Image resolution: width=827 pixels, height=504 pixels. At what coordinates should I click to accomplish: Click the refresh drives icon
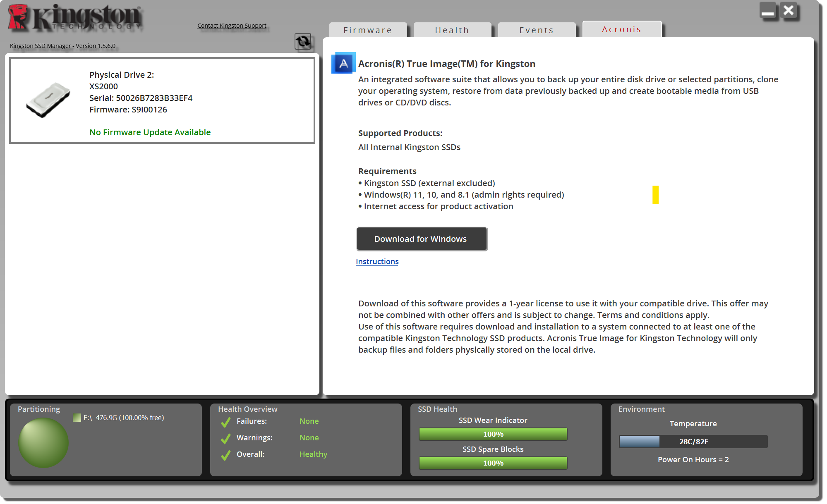point(303,41)
